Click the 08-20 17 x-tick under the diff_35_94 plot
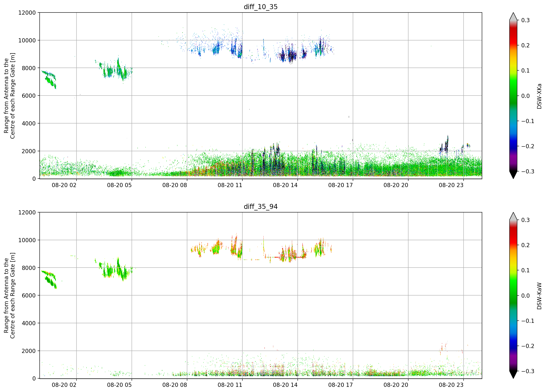The width and height of the screenshot is (546, 392). pyautogui.click(x=341, y=385)
